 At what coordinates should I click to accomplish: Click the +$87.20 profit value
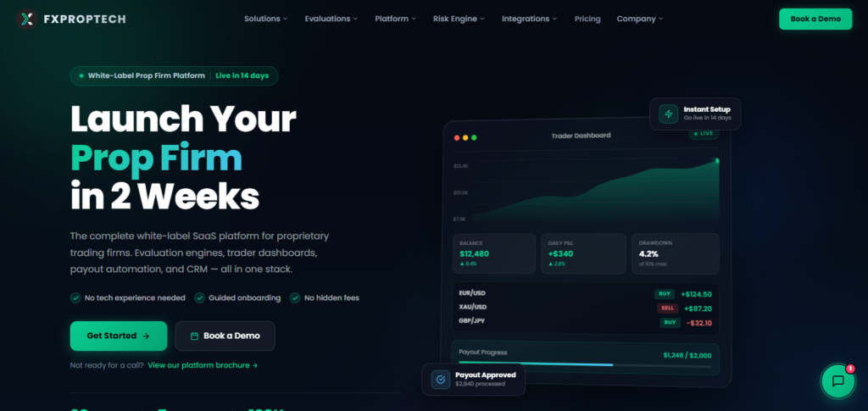pyautogui.click(x=698, y=308)
